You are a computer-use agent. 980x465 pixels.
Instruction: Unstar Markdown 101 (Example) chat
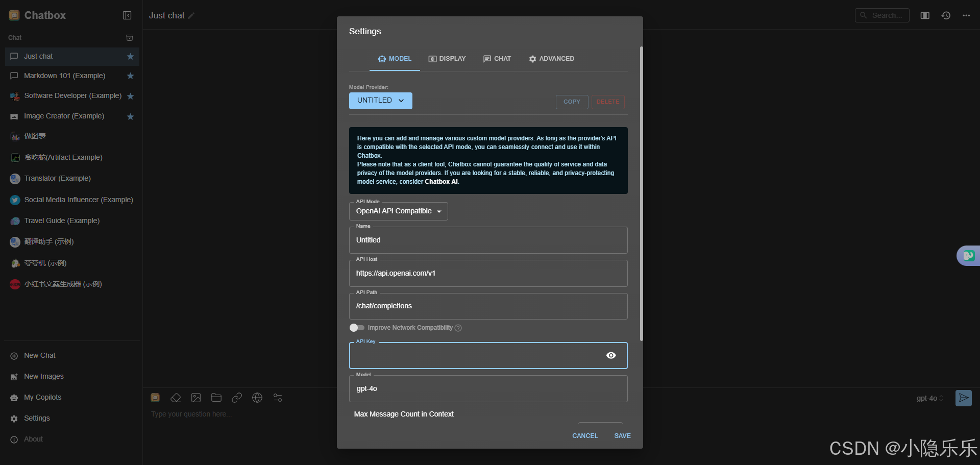tap(130, 76)
